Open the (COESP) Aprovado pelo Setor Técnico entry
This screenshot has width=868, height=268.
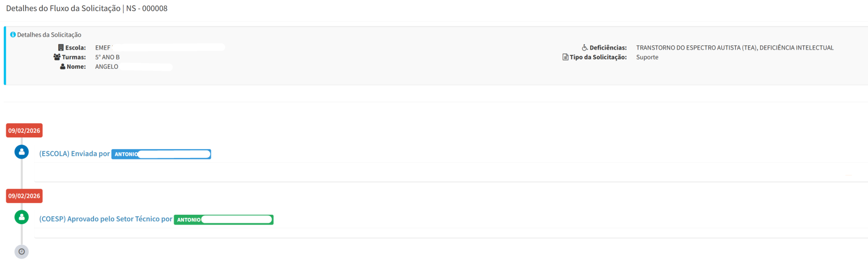click(105, 219)
